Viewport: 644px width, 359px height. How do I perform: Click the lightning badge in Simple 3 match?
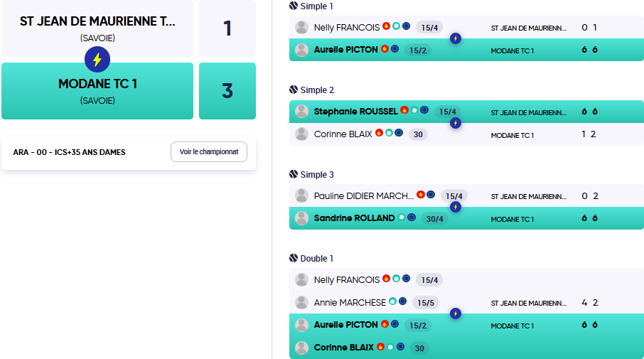click(456, 207)
